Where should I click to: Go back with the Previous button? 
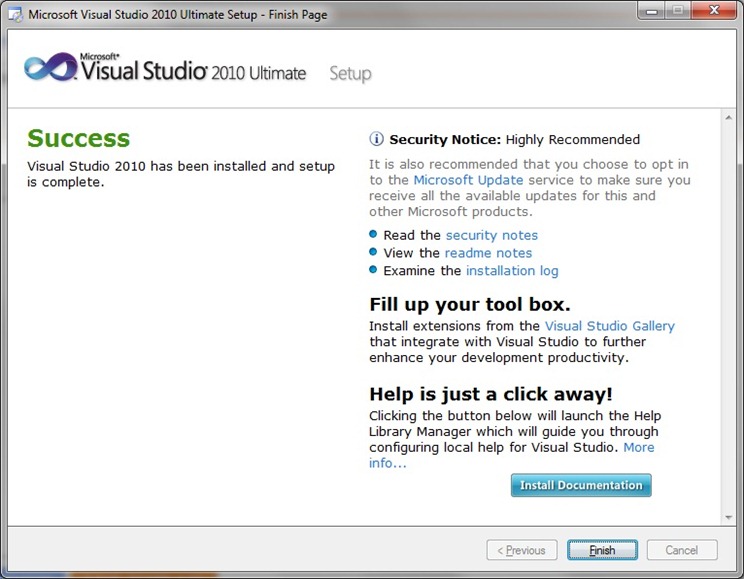click(522, 550)
